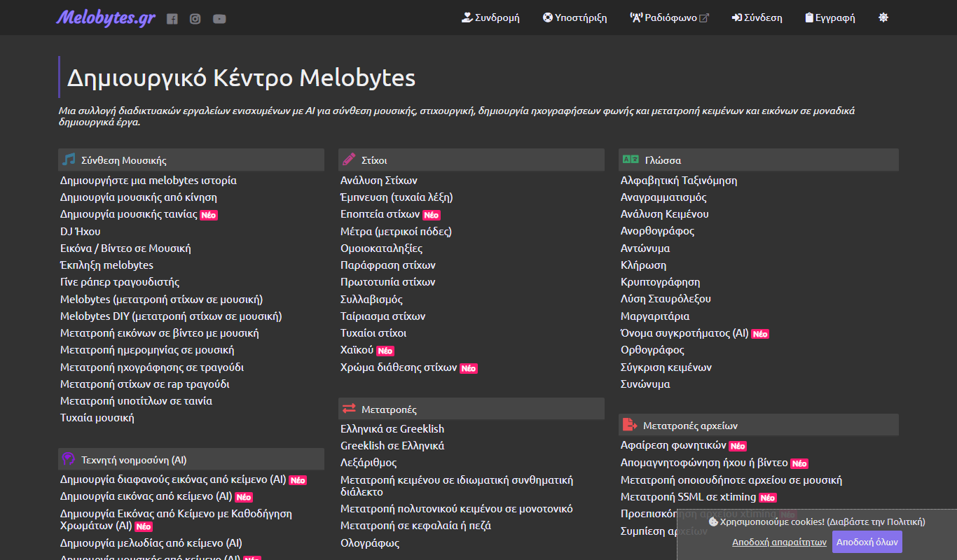Open the DJ Ήχου tool
957x560 pixels.
click(81, 231)
